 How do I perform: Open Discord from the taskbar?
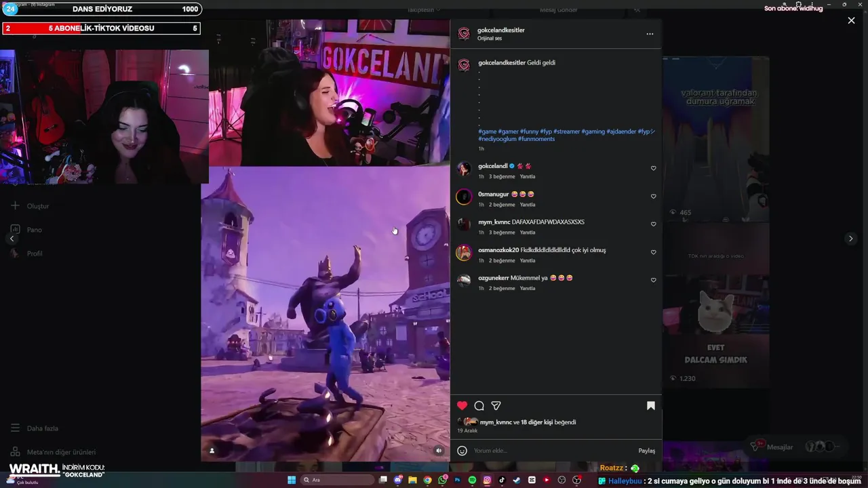[398, 480]
